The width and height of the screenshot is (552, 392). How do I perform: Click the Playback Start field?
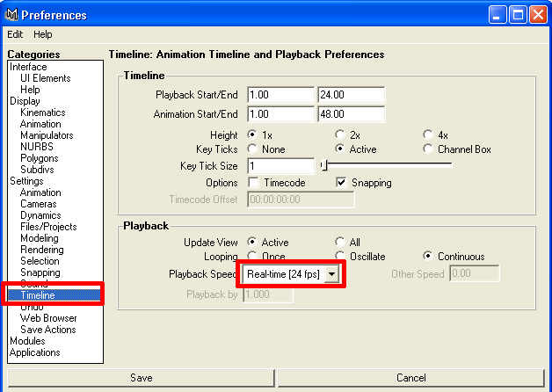coord(280,95)
